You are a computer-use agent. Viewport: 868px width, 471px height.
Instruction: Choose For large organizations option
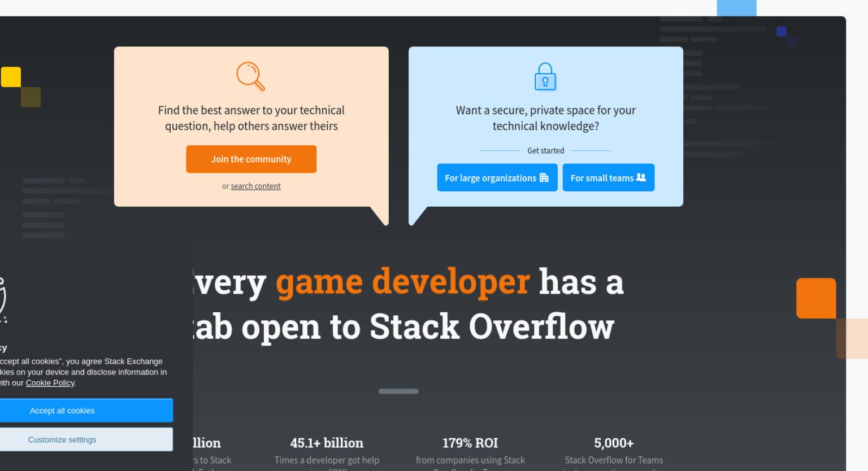coord(497,178)
